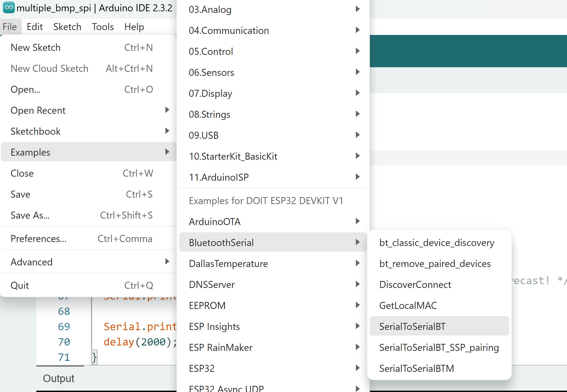The height and width of the screenshot is (392, 567).
Task: Open SerialToSerialBTM example
Action: click(439, 369)
